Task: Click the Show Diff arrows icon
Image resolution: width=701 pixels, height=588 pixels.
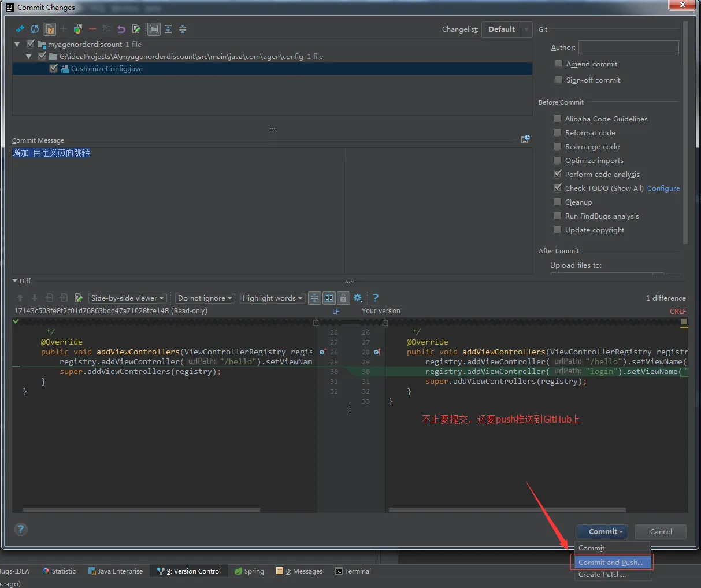Action: point(20,29)
